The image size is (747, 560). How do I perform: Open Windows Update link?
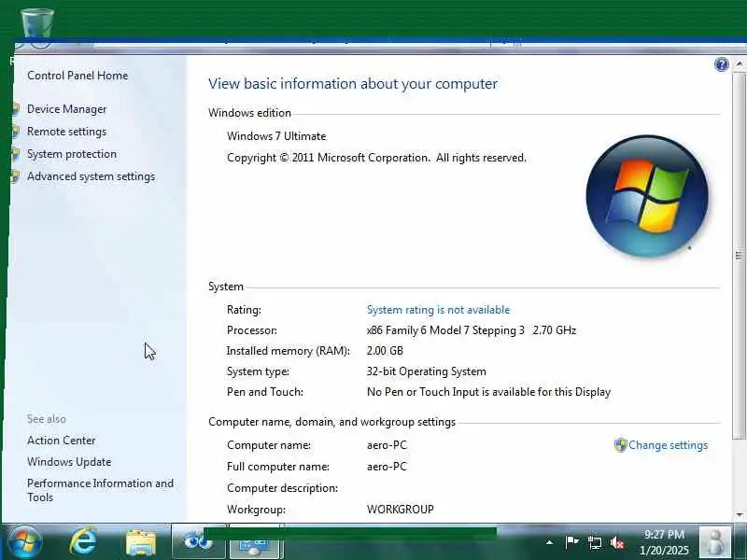pos(69,462)
